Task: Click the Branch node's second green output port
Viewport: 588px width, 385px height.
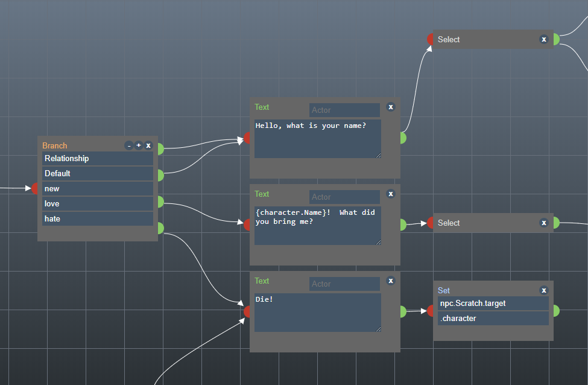Action: 160,175
